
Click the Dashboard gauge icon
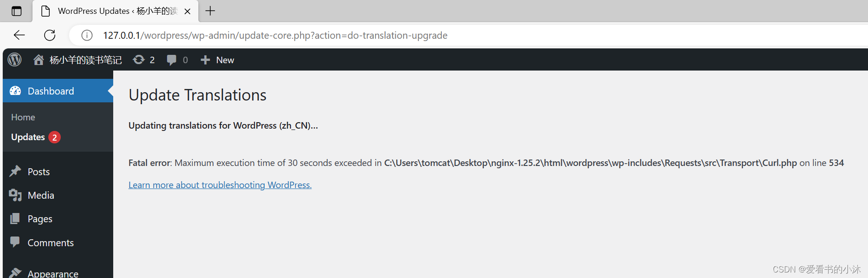click(x=15, y=91)
